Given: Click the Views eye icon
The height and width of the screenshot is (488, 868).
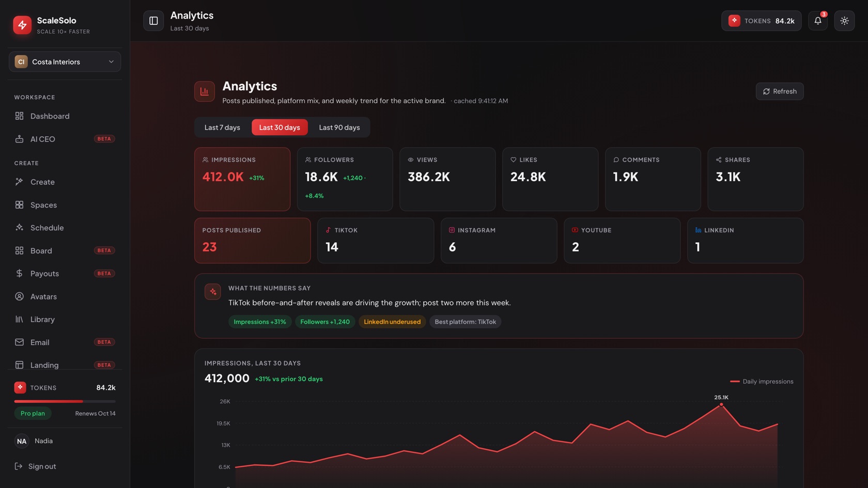Looking at the screenshot, I should click(411, 160).
